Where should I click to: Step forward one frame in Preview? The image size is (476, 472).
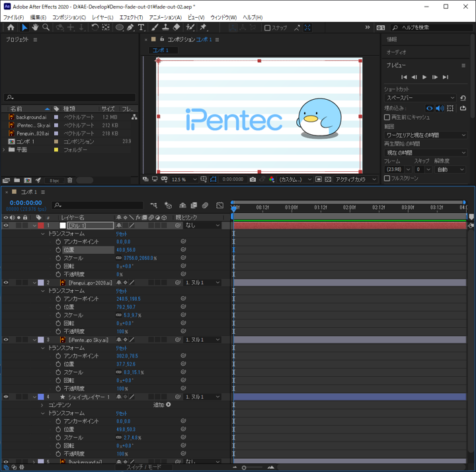435,77
